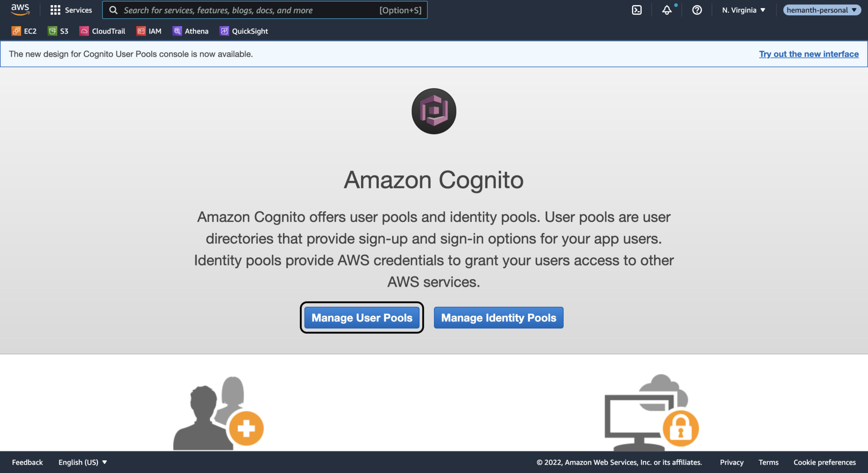The height and width of the screenshot is (473, 868).
Task: Click the AWS logo home icon
Action: point(20,10)
